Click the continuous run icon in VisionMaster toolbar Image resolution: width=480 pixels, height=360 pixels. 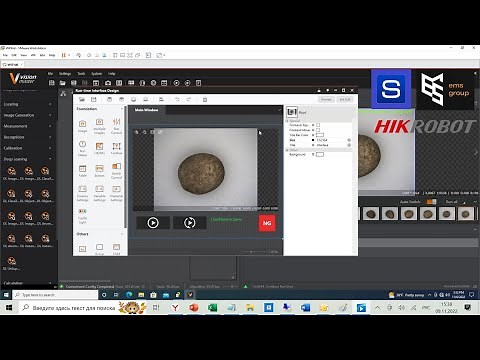187,83
